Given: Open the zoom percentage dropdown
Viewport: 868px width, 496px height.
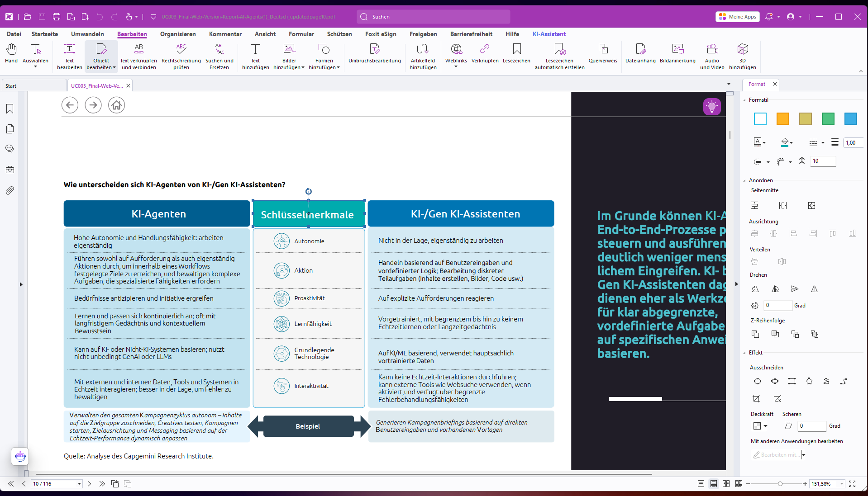Looking at the screenshot, I should pyautogui.click(x=842, y=484).
